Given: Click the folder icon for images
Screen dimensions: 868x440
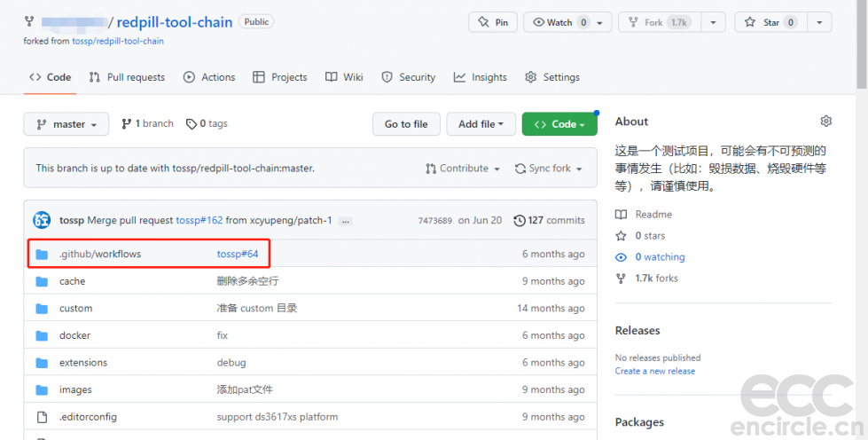Looking at the screenshot, I should (42, 390).
